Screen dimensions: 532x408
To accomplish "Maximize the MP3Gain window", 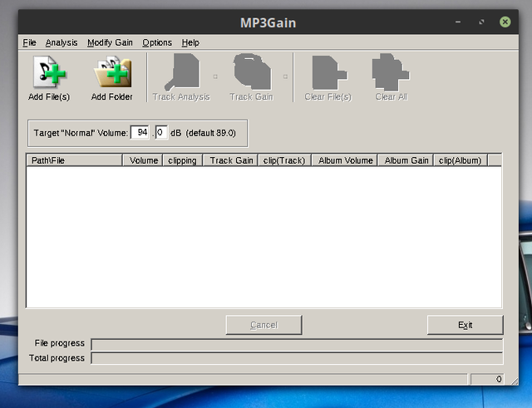I will point(481,22).
